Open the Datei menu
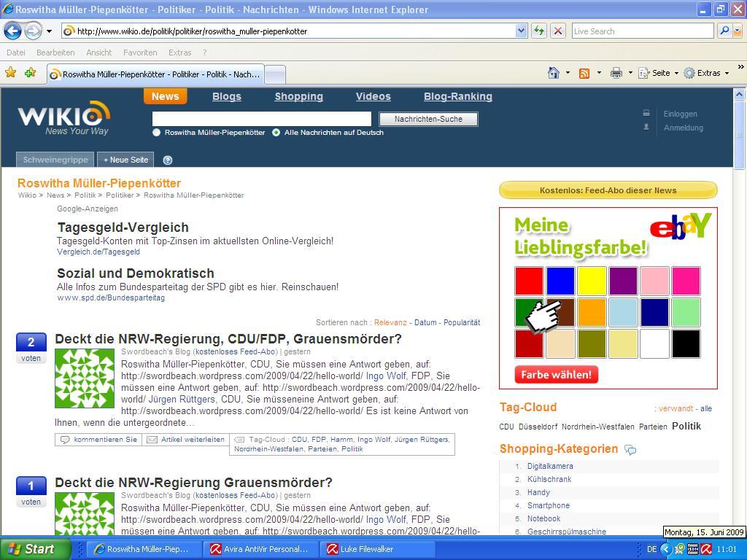Screen dimensions: 747x560 [x=16, y=52]
